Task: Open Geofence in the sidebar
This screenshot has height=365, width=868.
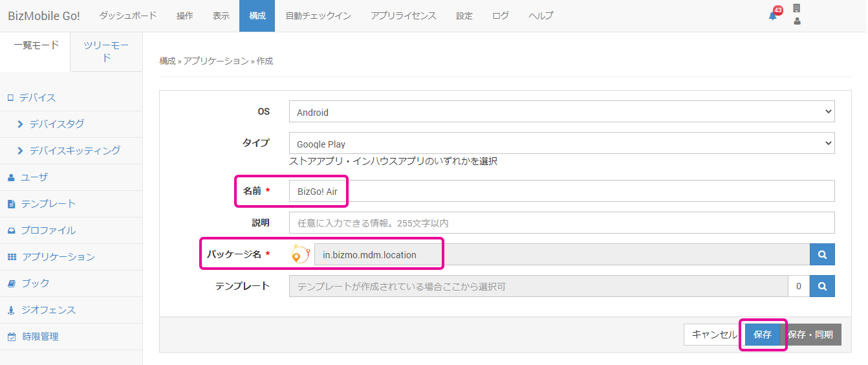Action: click(49, 310)
